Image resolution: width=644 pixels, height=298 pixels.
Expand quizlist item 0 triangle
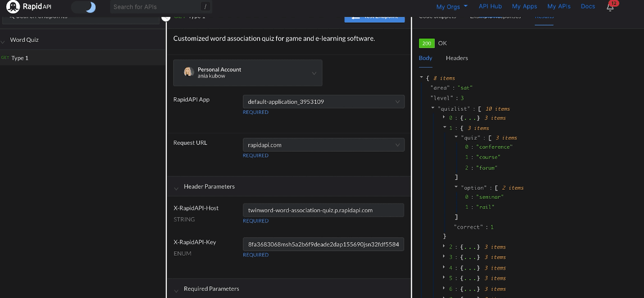[444, 117]
